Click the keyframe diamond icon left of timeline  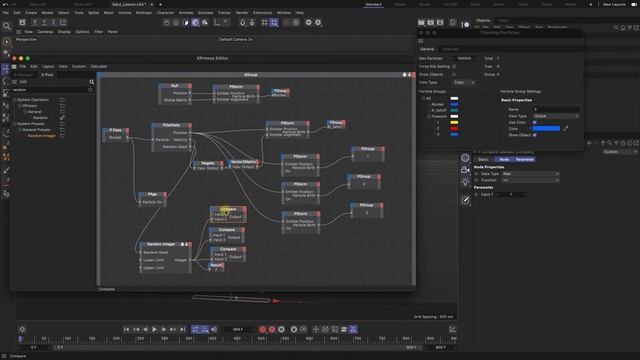[x=22, y=329]
